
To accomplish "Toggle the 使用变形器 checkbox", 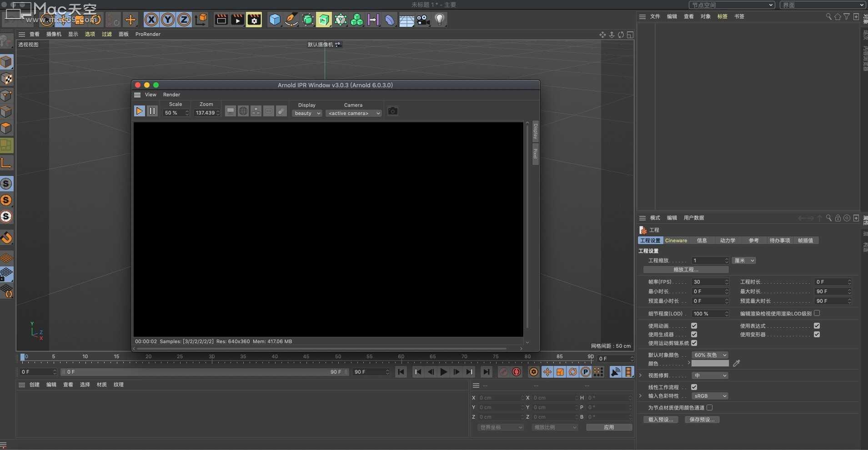I will pyautogui.click(x=817, y=334).
